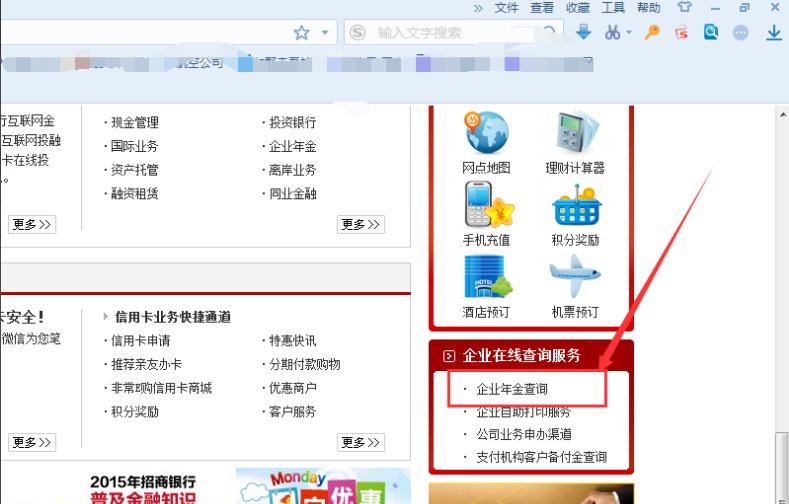
Task: Open the 公司业务申办渠道 link
Action: pos(524,434)
